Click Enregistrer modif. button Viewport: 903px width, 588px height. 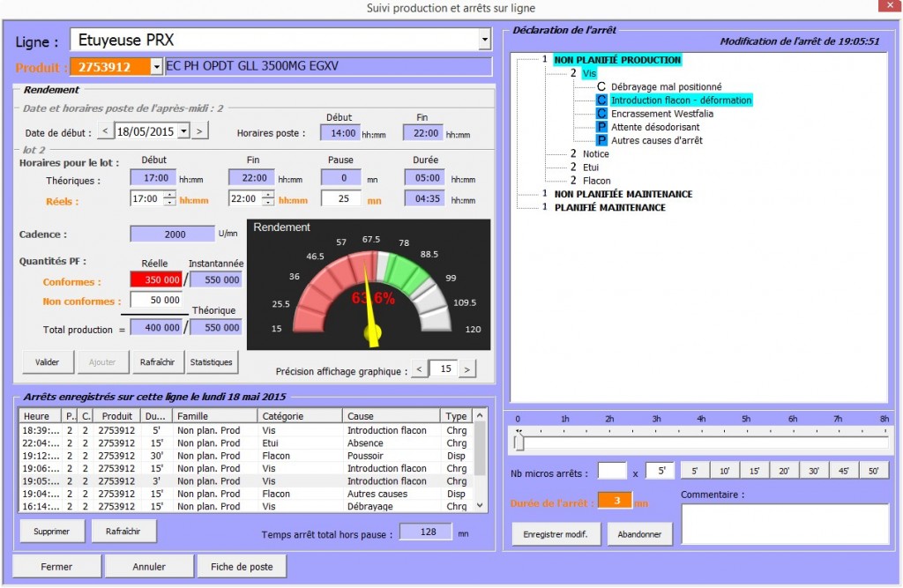[x=556, y=534]
